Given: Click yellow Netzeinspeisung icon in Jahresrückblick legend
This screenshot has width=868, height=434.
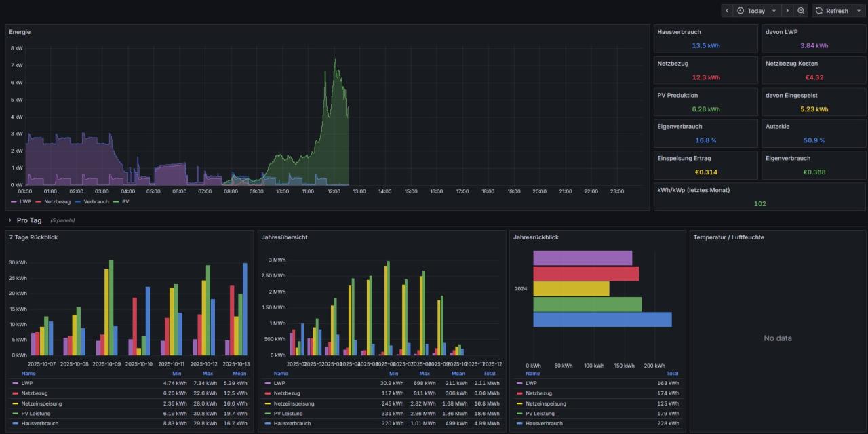Looking at the screenshot, I should pos(519,403).
